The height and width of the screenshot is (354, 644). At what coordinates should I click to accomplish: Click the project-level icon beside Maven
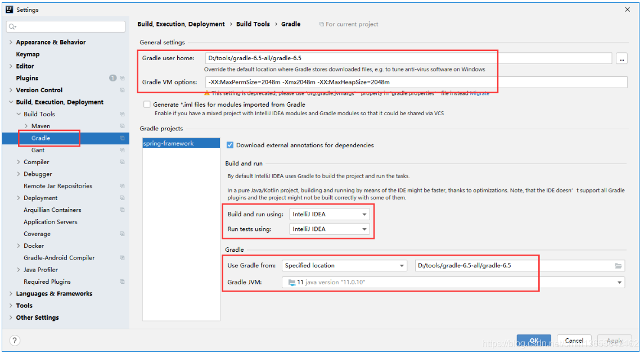[x=123, y=126]
